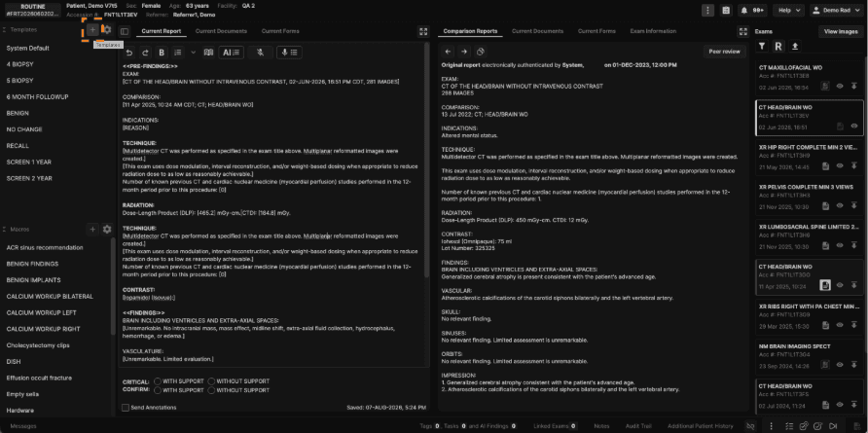Open Linked Exams in bottom bar

[555, 426]
